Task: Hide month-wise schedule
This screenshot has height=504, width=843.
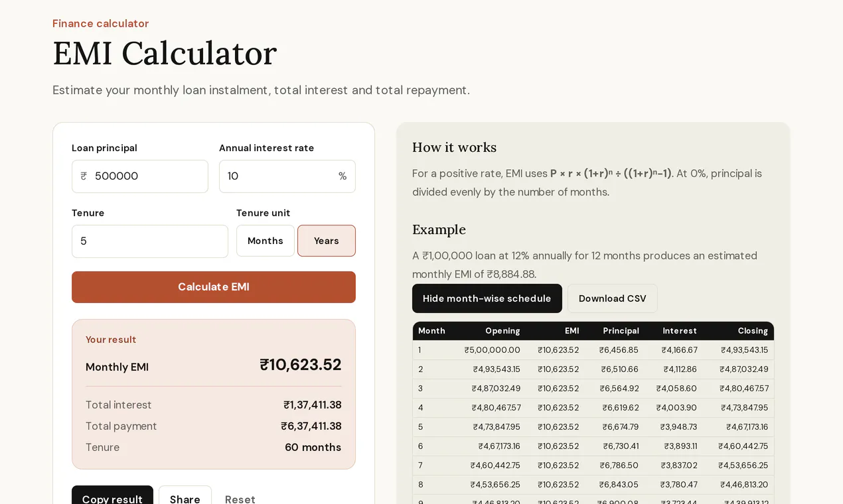Action: pos(487,298)
